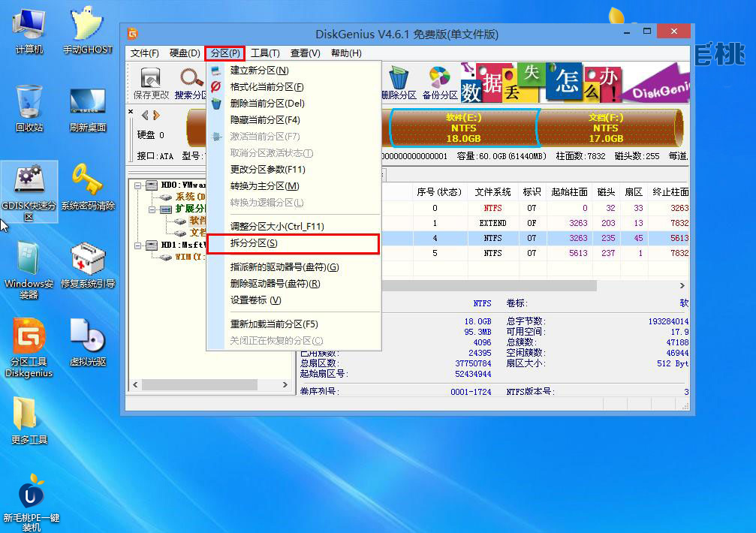Collapse the 扩展分区 tree node
Image resolution: width=756 pixels, height=533 pixels.
pos(152,209)
